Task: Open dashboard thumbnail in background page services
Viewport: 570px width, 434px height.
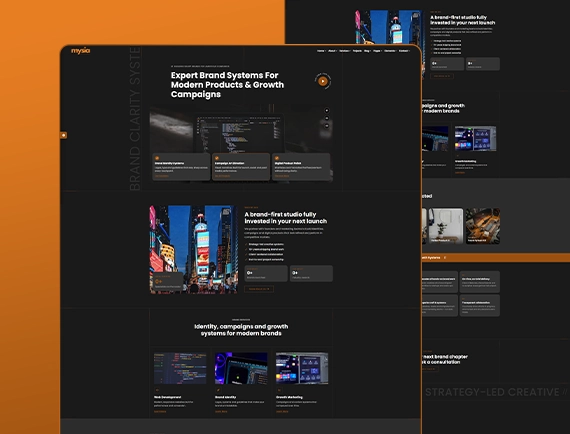Action: tap(475, 138)
